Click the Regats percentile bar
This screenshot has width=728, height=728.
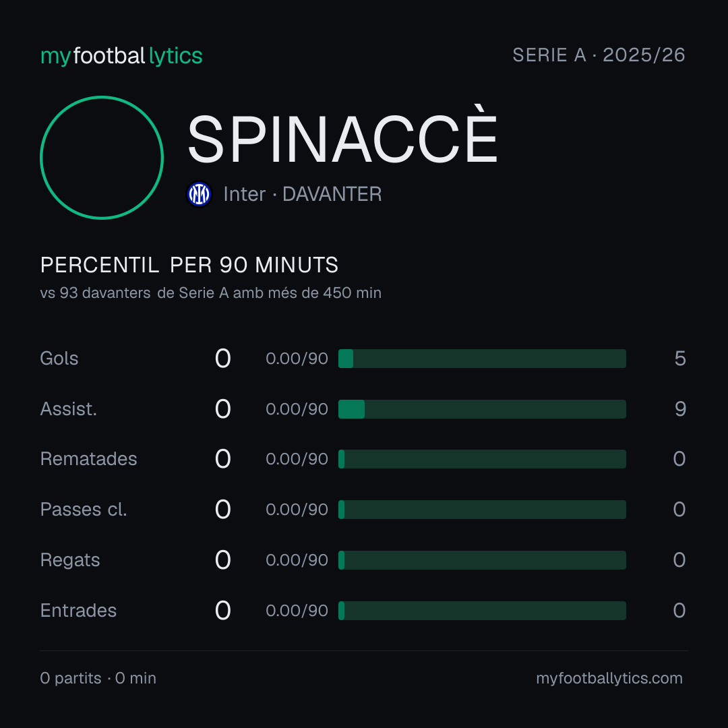coord(482,560)
